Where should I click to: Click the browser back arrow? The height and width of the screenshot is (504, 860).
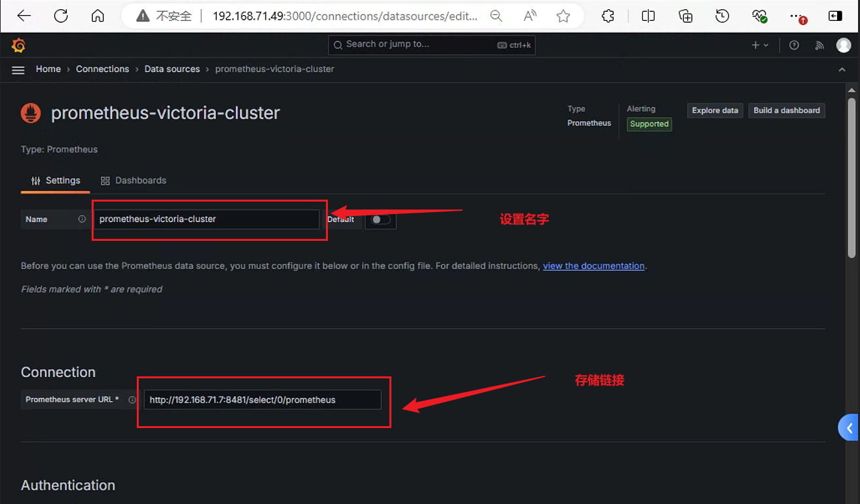24,16
